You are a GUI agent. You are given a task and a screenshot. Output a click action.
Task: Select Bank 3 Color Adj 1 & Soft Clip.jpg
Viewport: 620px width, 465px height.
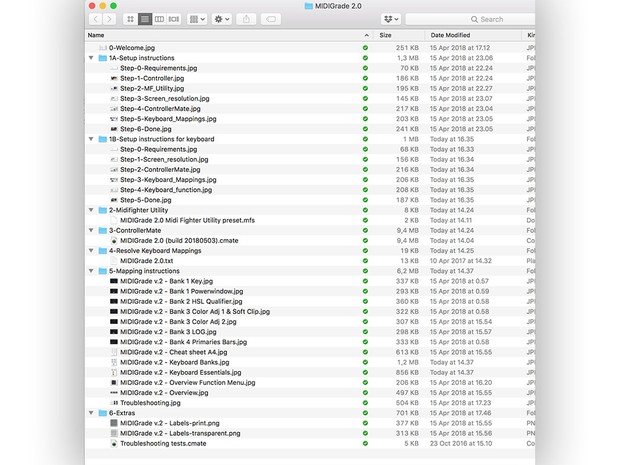pyautogui.click(x=195, y=312)
